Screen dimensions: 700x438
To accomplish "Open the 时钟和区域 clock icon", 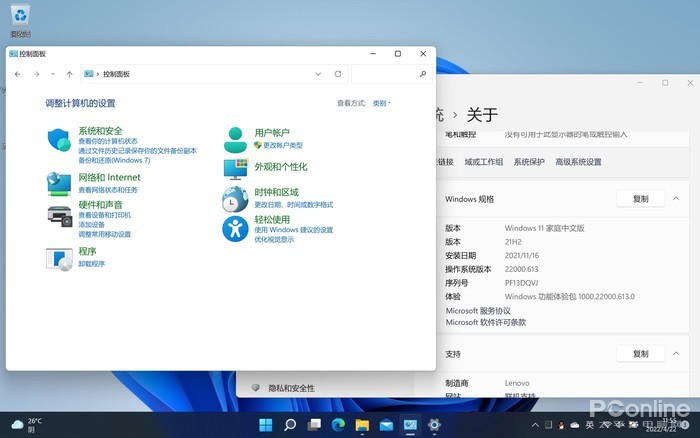I will click(x=235, y=197).
